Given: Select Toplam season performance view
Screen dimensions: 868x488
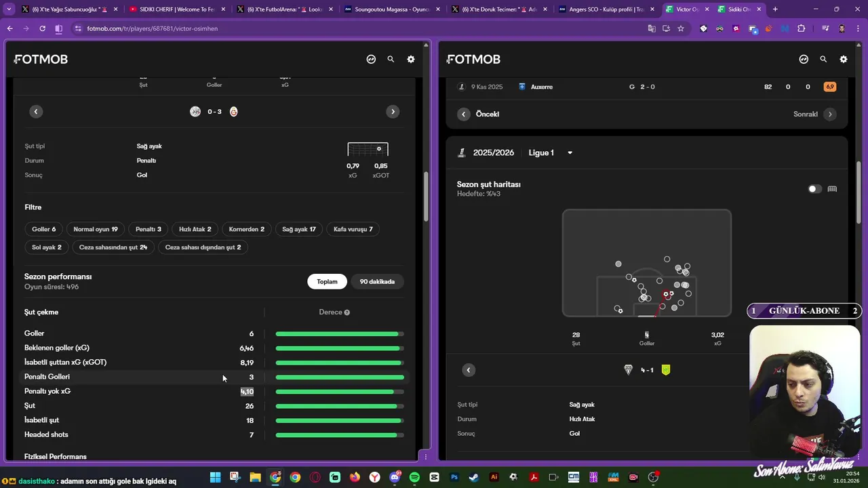Looking at the screenshot, I should click(327, 281).
